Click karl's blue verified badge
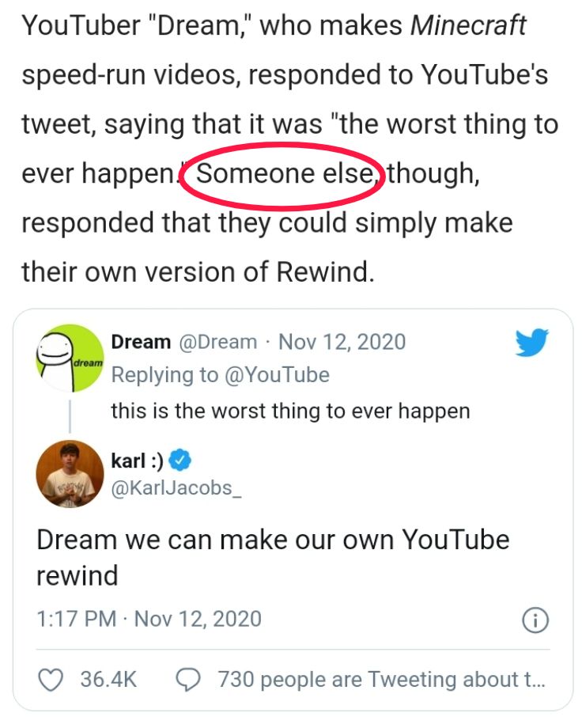This screenshot has width=582, height=728. [x=183, y=459]
